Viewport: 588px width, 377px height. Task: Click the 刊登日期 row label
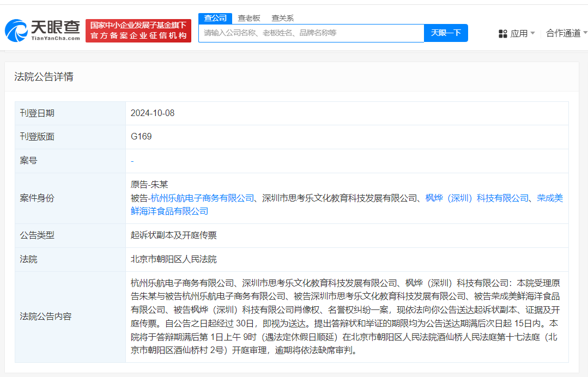click(x=37, y=113)
